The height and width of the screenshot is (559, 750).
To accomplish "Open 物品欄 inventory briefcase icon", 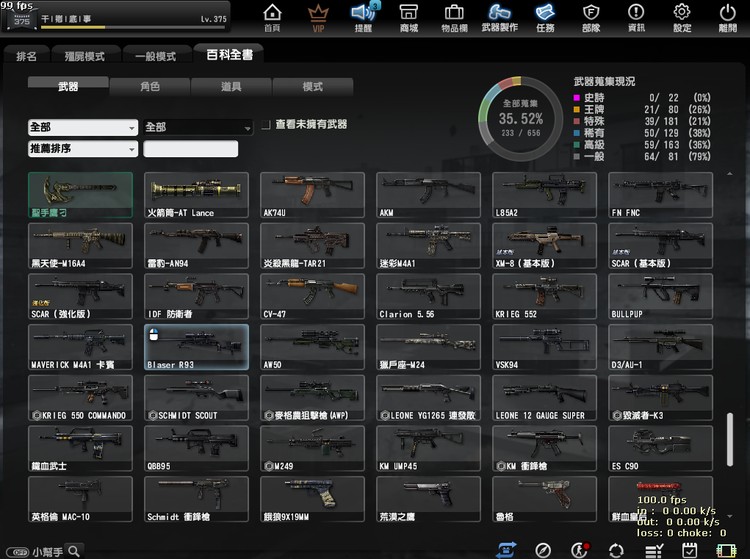I will [454, 18].
